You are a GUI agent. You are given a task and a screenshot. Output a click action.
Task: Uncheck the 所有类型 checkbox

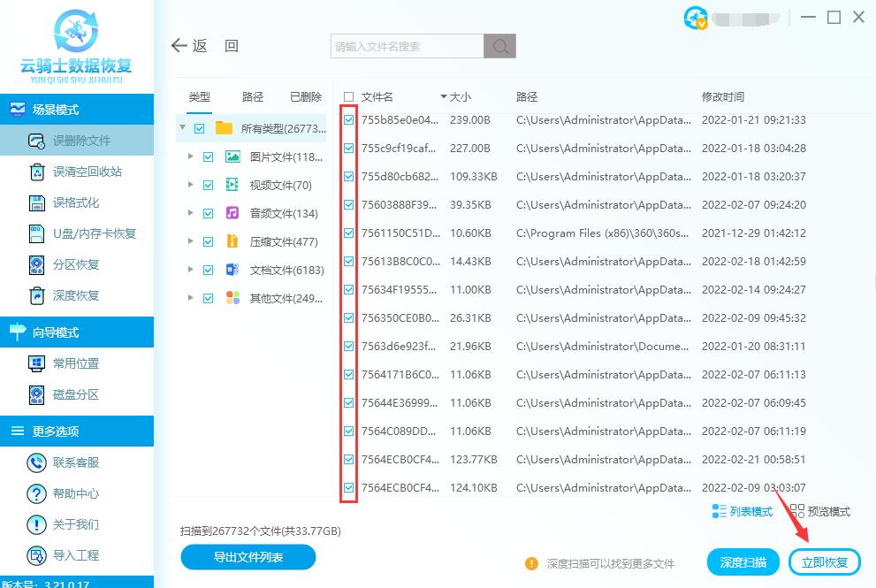click(x=200, y=128)
